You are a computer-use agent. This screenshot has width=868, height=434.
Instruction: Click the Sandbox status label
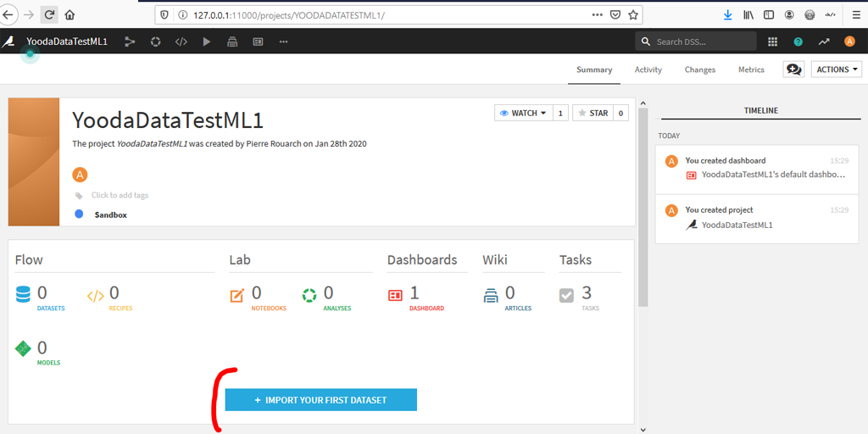(x=111, y=214)
